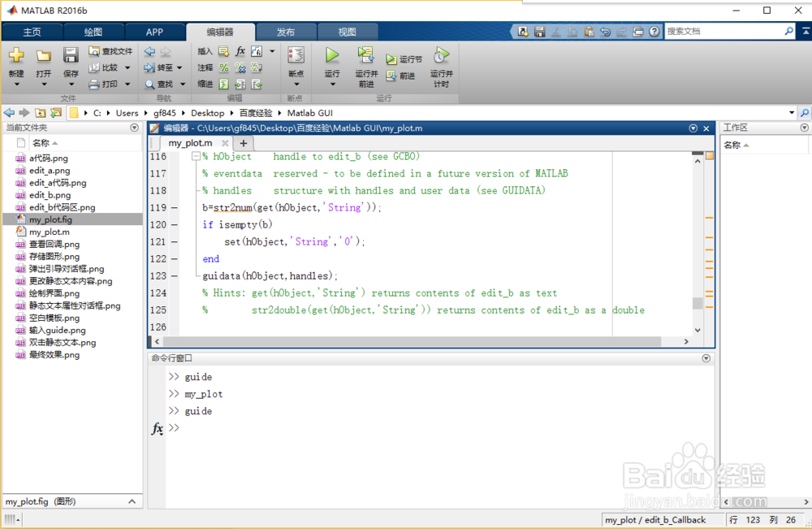Screen dimensions: 812x529
Task: Click the new shortcut icon in quick access bar
Action: [523, 32]
